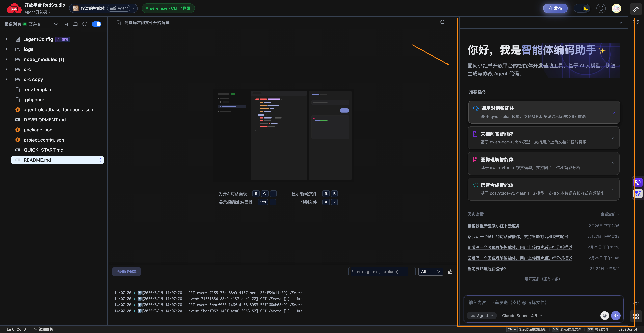Screen dimensions: 644x333
Task: Expand the node_modules folder
Action: 7,59
